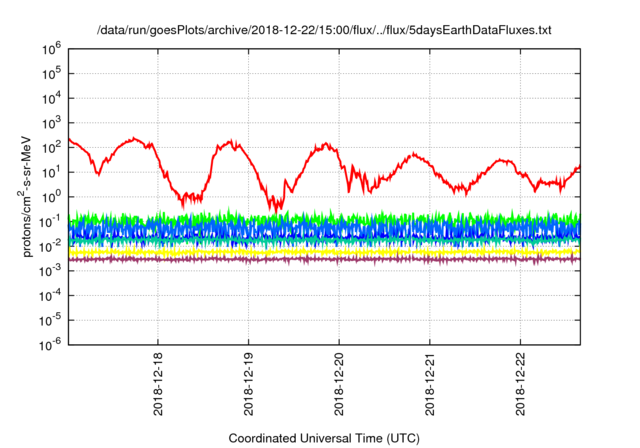Select the y-axis label 'protons/cm²-s-sr-MeV'

[25, 196]
